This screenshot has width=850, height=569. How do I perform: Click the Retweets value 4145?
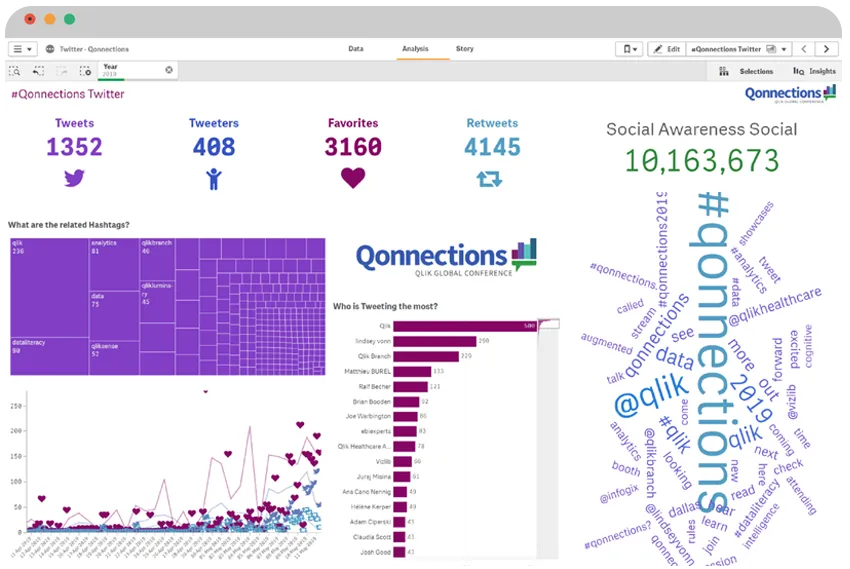(x=492, y=147)
